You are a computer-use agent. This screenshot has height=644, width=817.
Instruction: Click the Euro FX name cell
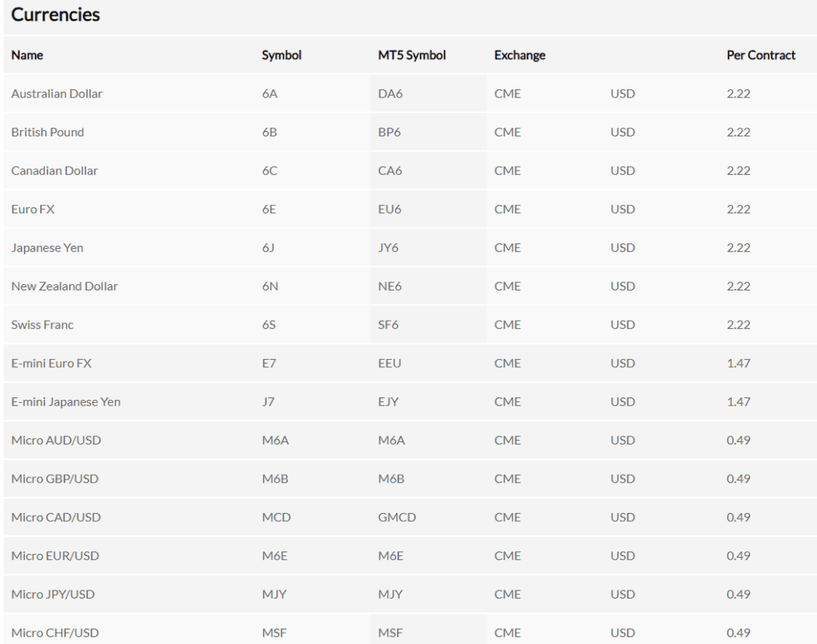pyautogui.click(x=33, y=209)
